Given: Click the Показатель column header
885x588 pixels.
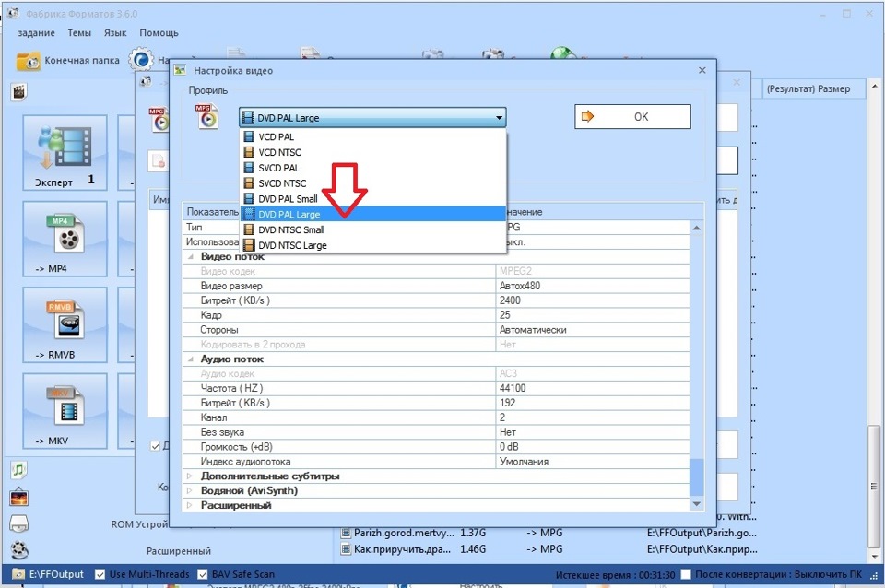Looking at the screenshot, I should tap(212, 212).
